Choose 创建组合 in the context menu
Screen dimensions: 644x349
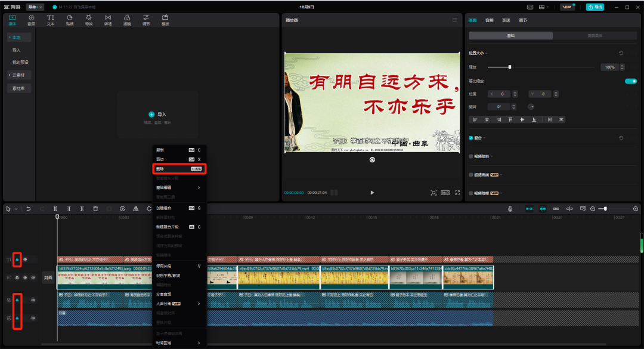coord(179,208)
